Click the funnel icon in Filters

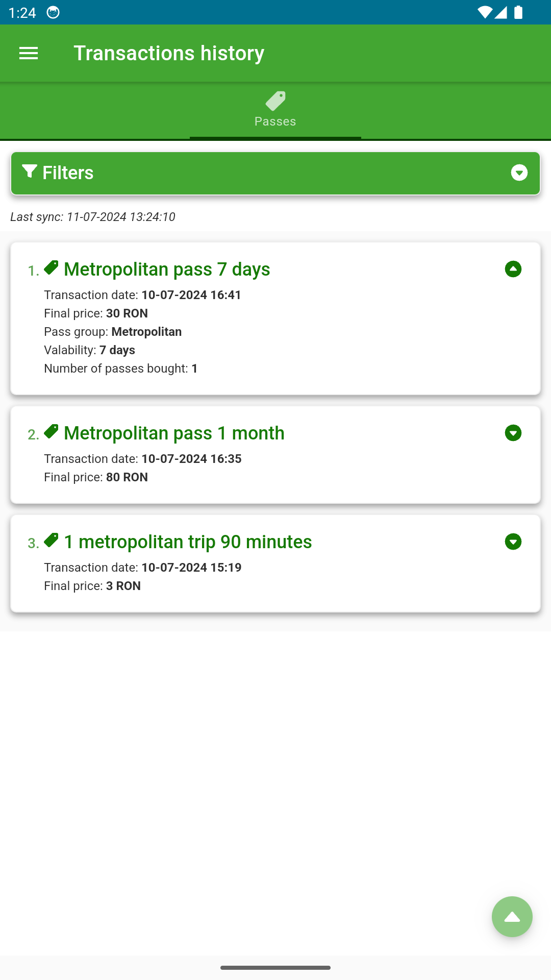point(30,171)
